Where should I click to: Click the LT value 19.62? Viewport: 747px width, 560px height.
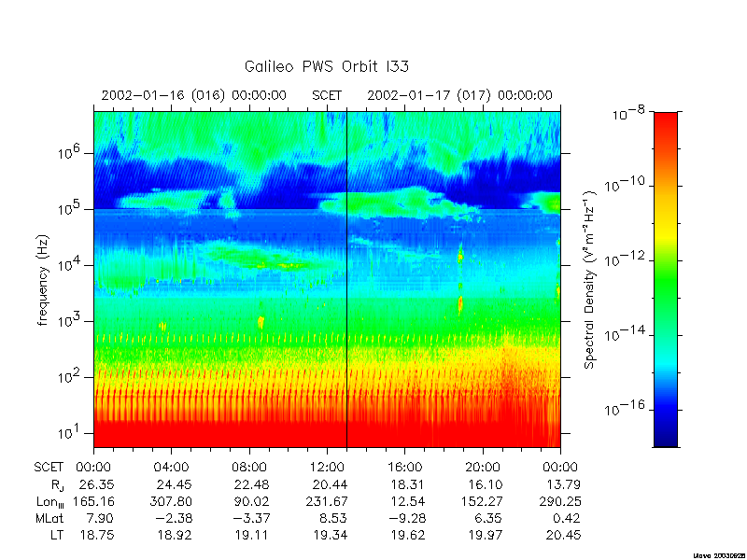(408, 535)
